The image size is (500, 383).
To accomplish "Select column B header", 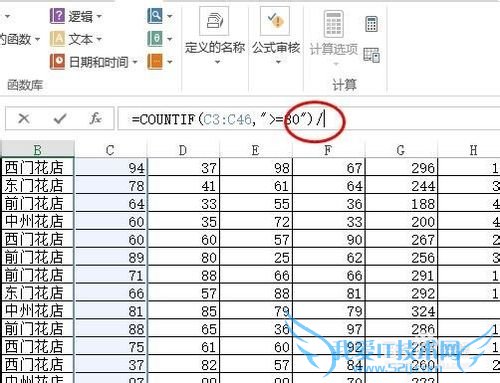I will 37,150.
